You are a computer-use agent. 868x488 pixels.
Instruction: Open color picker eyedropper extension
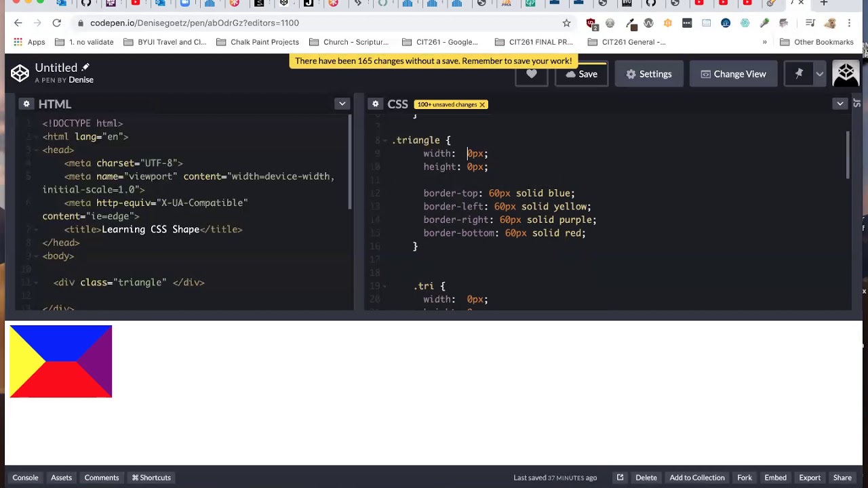[630, 24]
